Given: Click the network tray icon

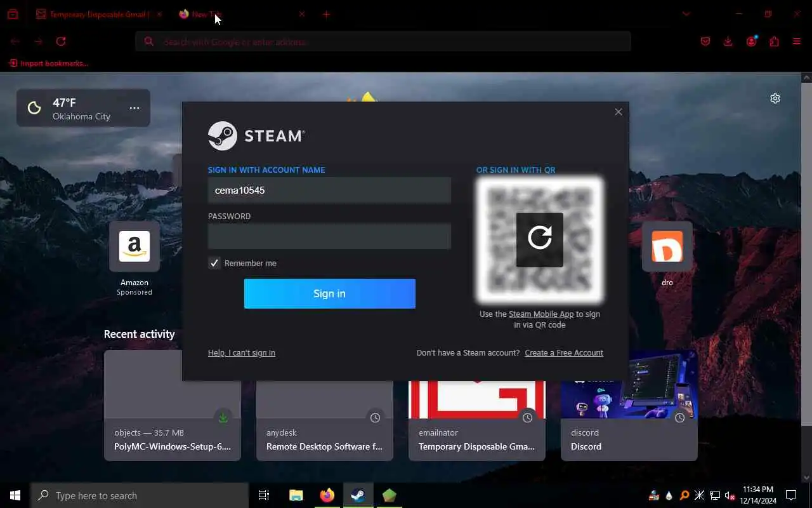Looking at the screenshot, I should (x=715, y=495).
